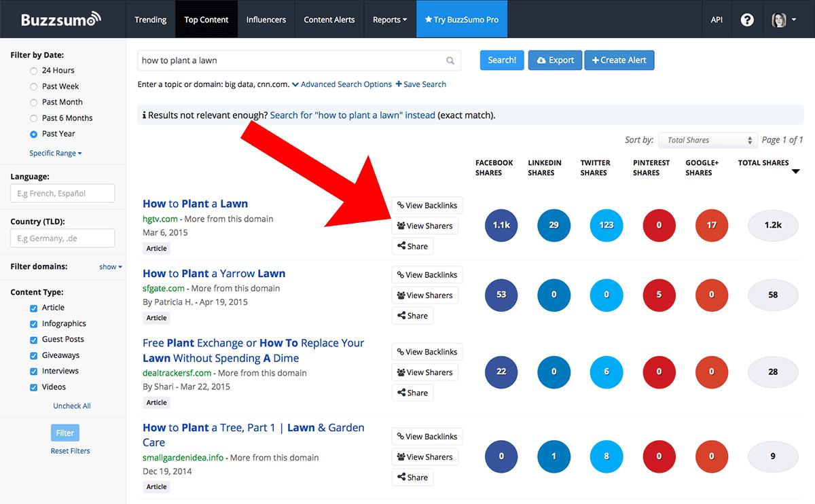Viewport: 815px width, 504px height.
Task: Click the Language filter input field
Action: [x=62, y=194]
